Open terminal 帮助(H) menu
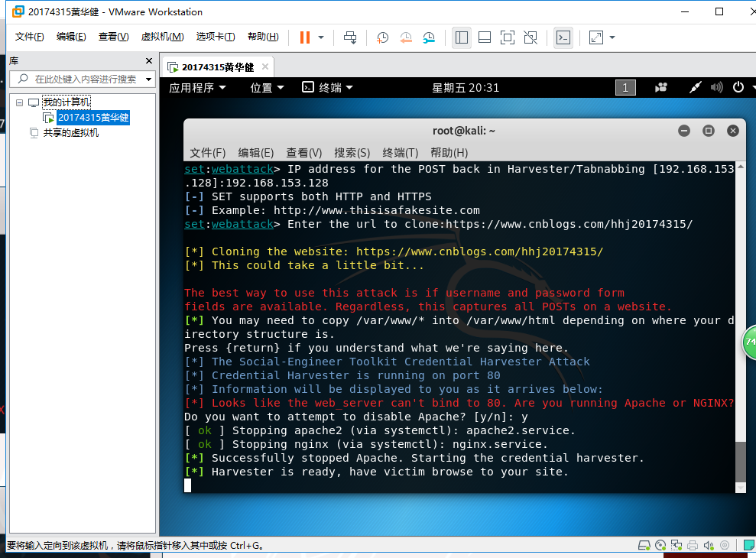Screen dimensions: 756x558 coord(449,153)
